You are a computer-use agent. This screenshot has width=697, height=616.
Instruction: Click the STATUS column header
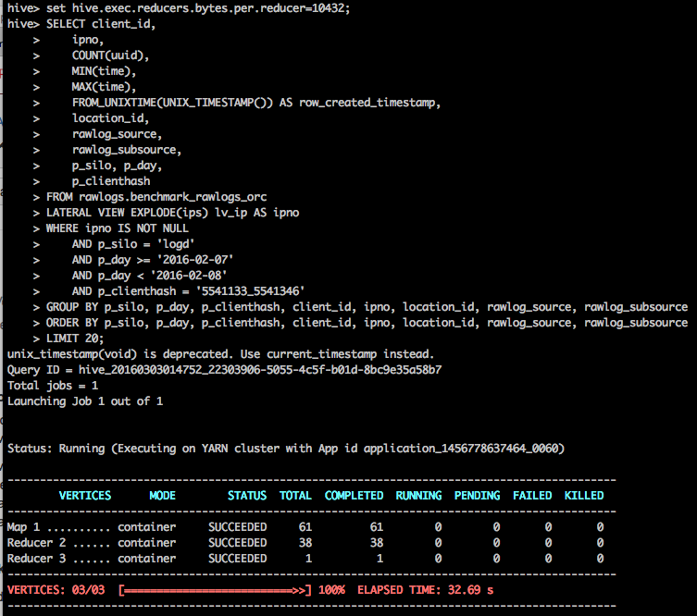pyautogui.click(x=247, y=496)
